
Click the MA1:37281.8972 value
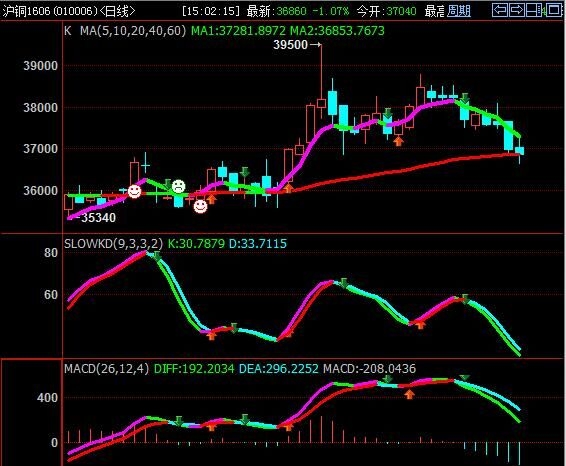pyautogui.click(x=238, y=31)
